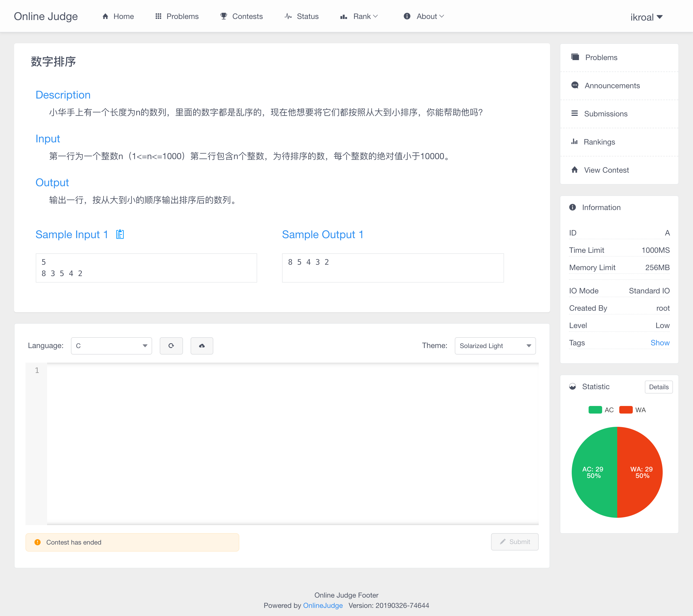Click the Status pulse icon
The image size is (693, 616).
288,16
